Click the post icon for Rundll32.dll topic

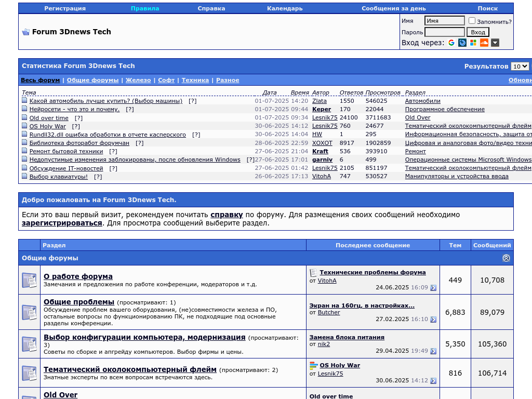pos(24,134)
